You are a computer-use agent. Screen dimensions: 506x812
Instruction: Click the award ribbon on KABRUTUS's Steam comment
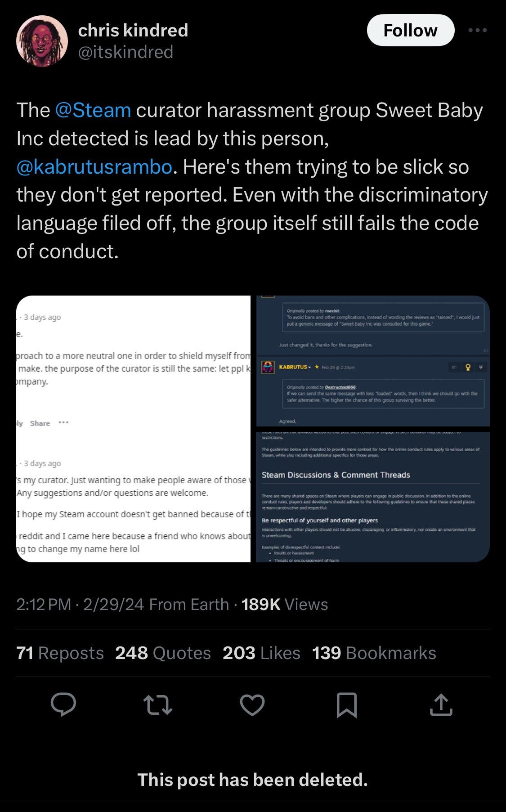468,368
